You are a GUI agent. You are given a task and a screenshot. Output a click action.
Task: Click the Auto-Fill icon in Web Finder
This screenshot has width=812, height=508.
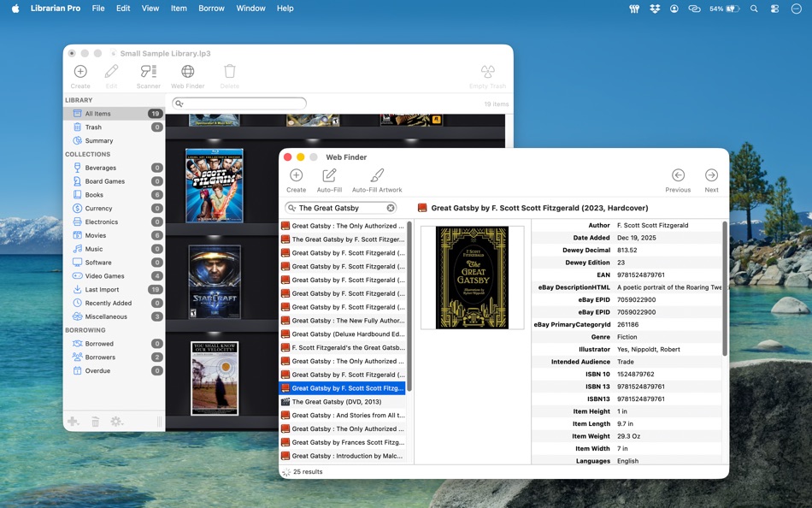(x=328, y=176)
